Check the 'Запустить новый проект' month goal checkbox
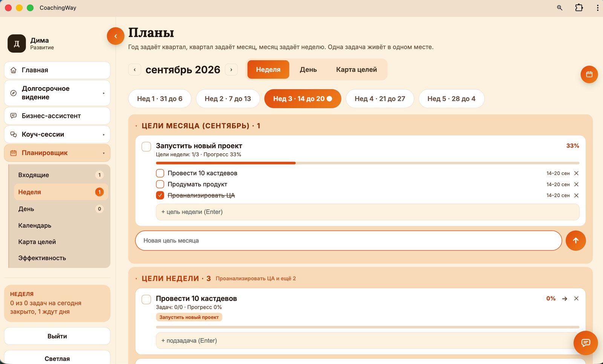 146,146
